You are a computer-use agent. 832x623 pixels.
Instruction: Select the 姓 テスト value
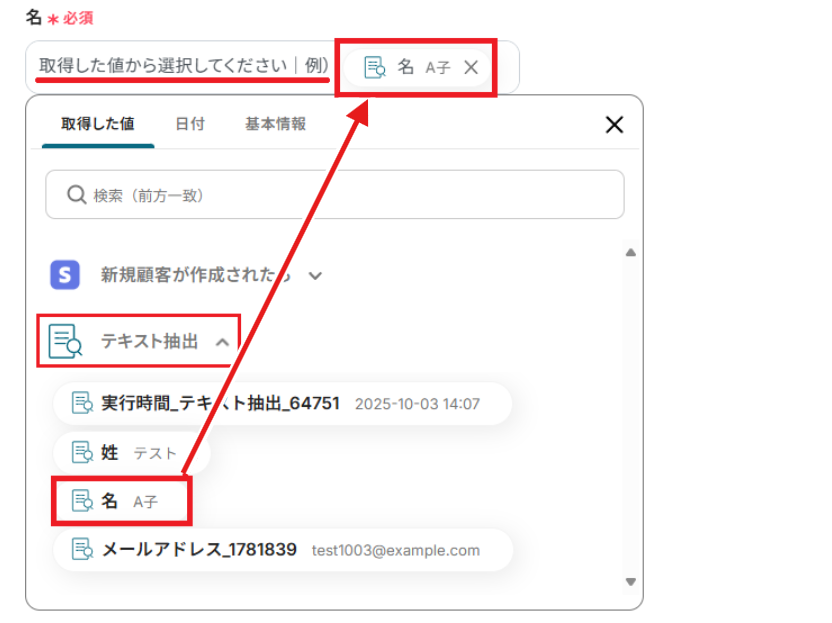131,453
